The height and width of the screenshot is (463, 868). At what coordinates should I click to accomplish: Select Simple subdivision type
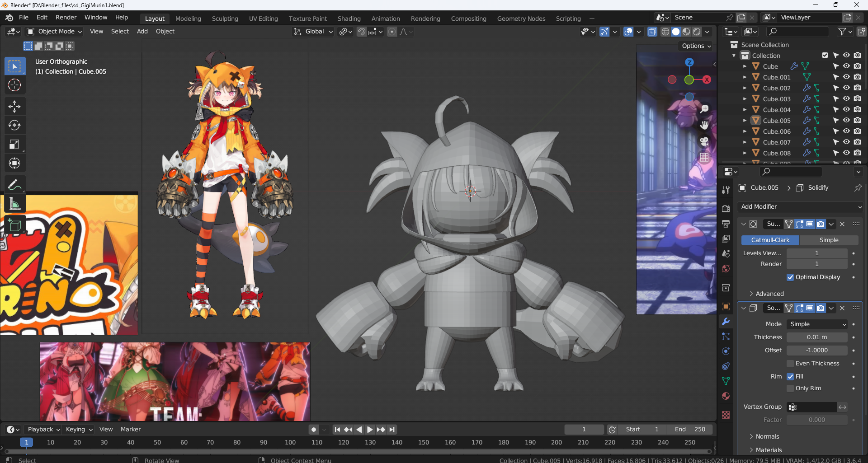tap(829, 240)
